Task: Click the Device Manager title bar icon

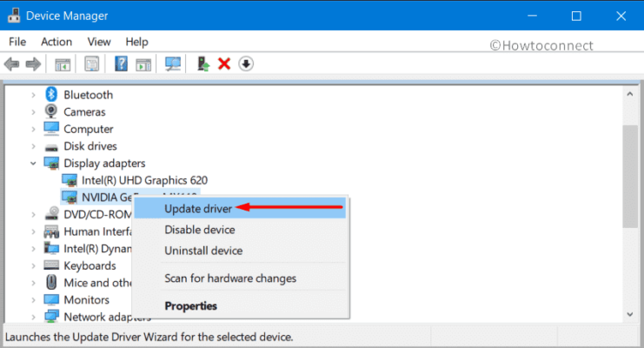Action: [14, 16]
